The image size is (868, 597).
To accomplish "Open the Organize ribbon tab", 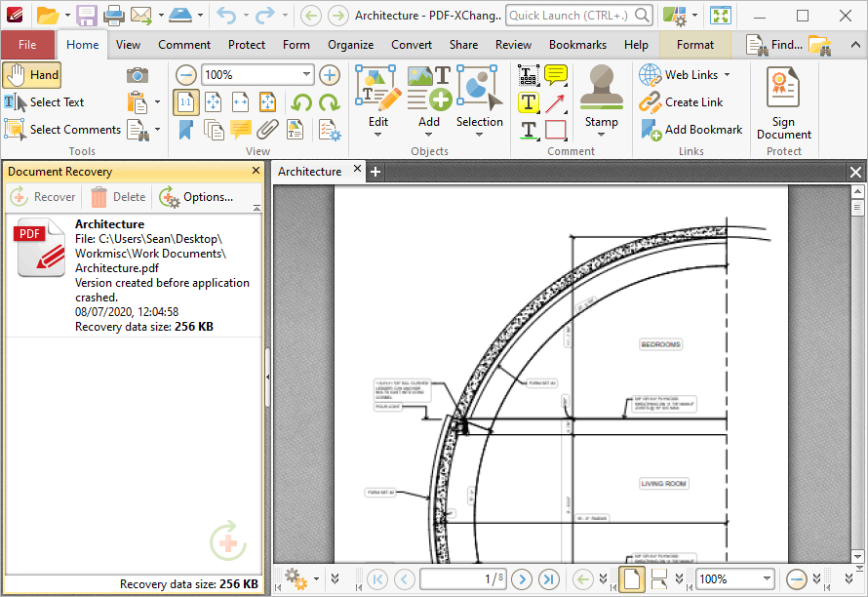I will pos(350,45).
